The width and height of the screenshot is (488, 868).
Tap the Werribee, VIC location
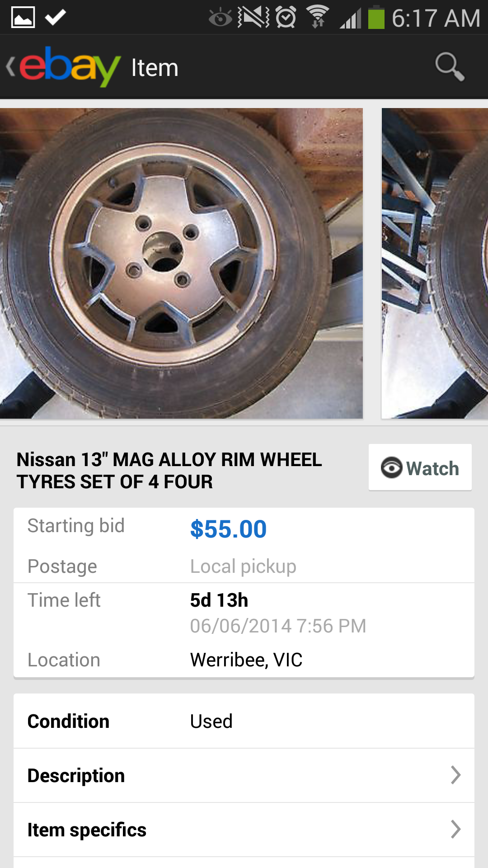click(246, 660)
